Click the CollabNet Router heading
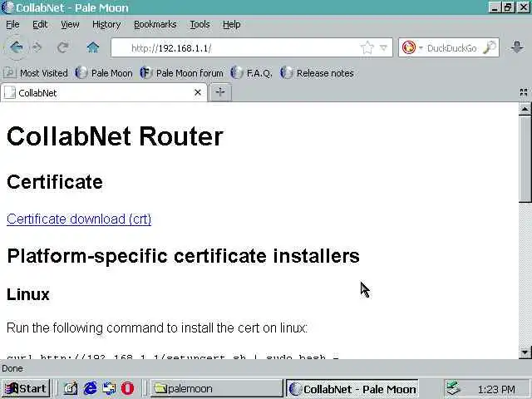 coord(115,136)
